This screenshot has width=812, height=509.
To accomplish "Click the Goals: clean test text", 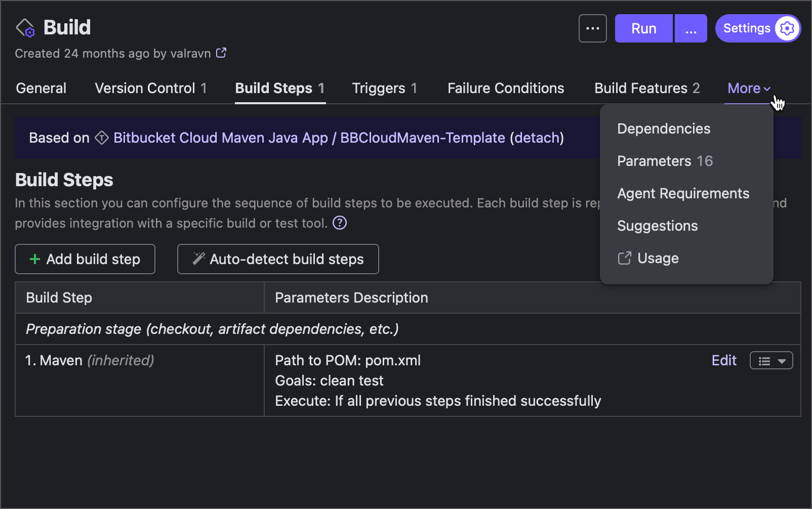I will 329,380.
